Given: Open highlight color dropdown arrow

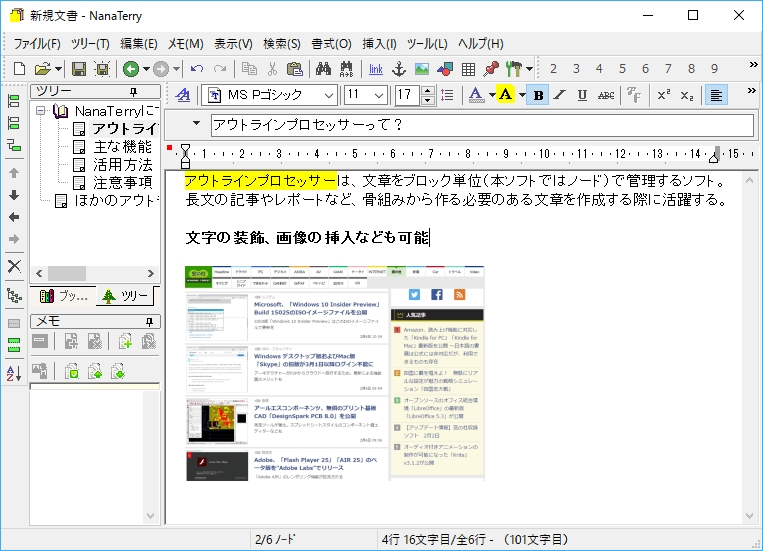Looking at the screenshot, I should [522, 95].
